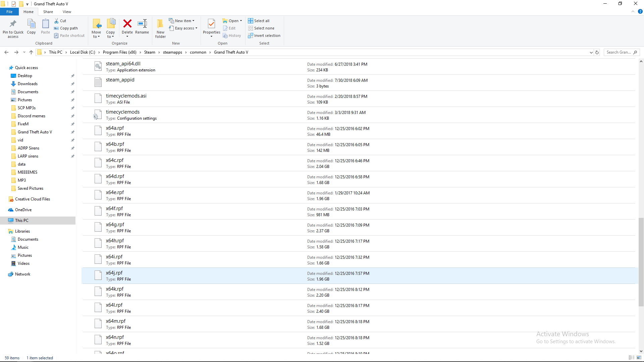Click the scroll down arrow of file list
Image resolution: width=644 pixels, height=362 pixels.
[x=641, y=351]
